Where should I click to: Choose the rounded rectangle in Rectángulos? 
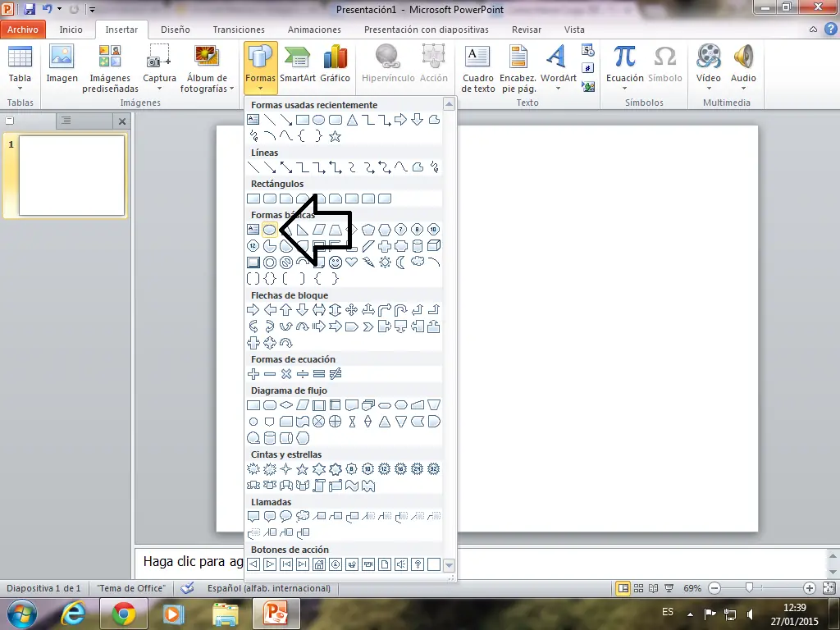click(269, 199)
